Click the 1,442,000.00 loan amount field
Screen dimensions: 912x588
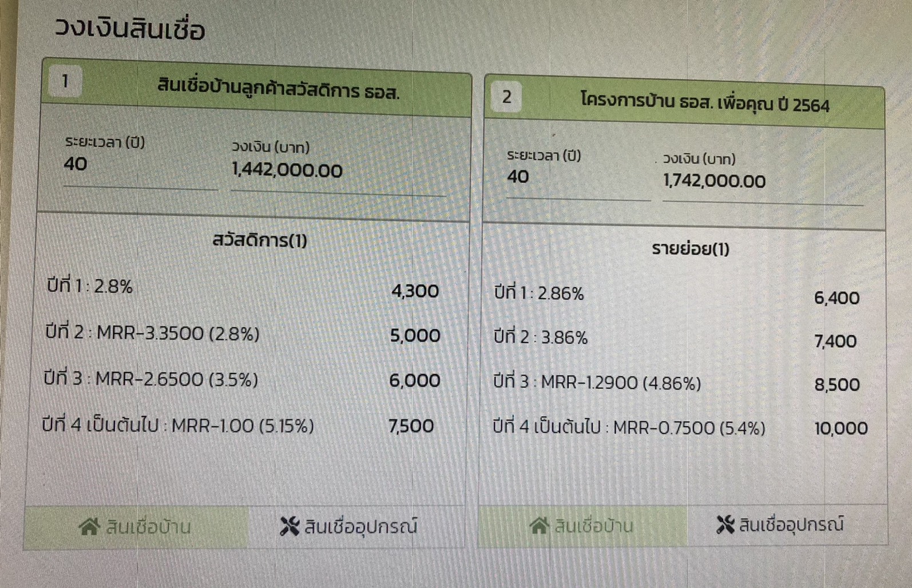[x=338, y=170]
